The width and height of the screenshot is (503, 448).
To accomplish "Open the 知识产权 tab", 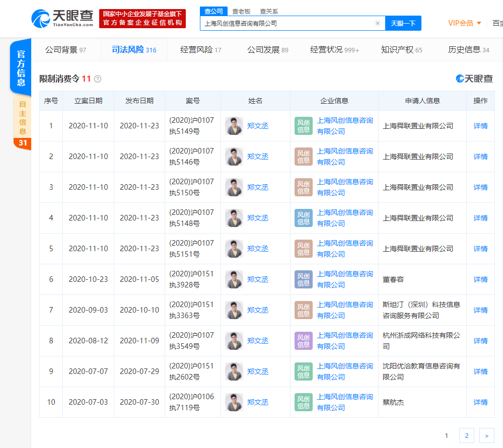I will pyautogui.click(x=401, y=50).
